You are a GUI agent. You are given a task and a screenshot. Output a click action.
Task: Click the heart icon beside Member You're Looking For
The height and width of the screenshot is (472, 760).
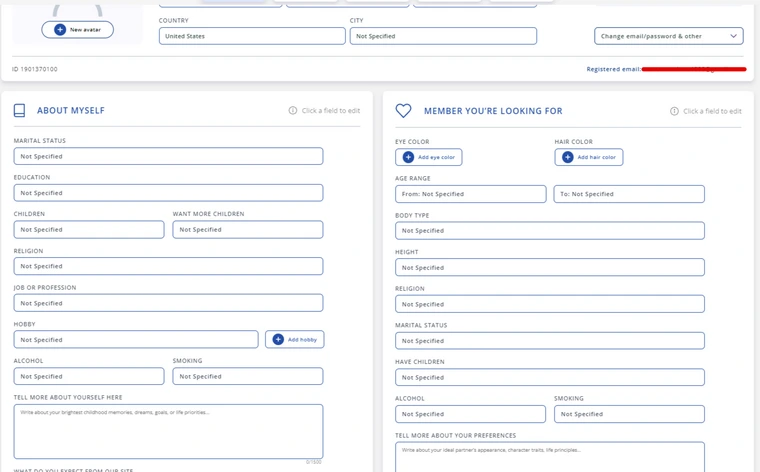pos(403,111)
